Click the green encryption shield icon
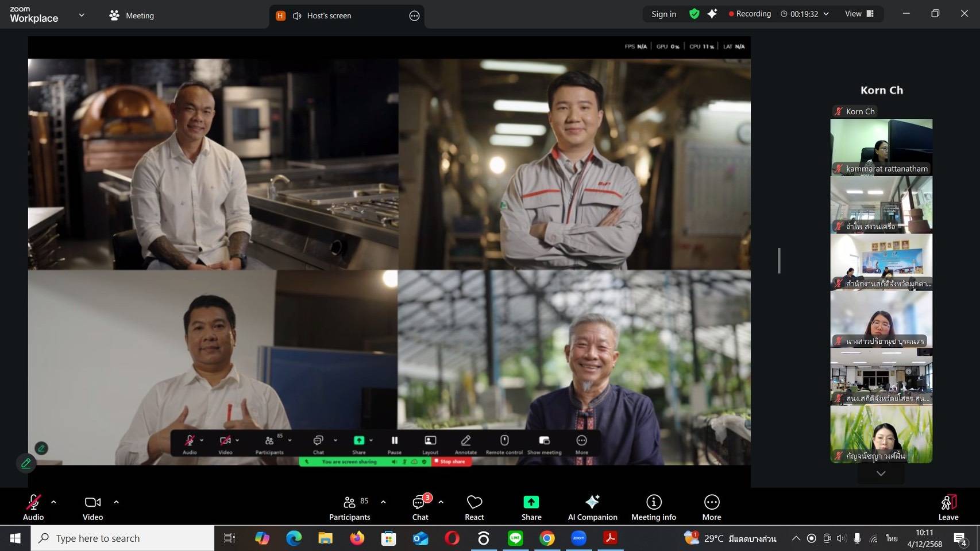980x551 pixels. 694,14
